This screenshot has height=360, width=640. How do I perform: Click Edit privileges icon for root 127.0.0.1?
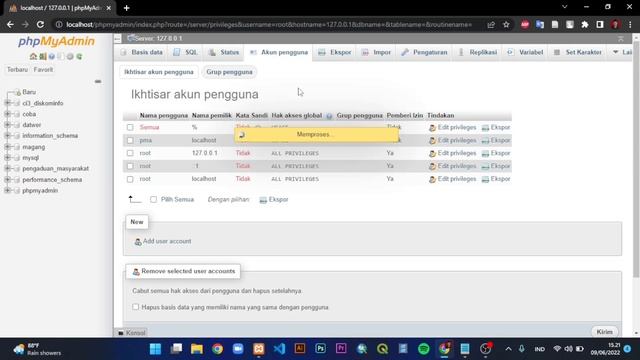(x=432, y=153)
